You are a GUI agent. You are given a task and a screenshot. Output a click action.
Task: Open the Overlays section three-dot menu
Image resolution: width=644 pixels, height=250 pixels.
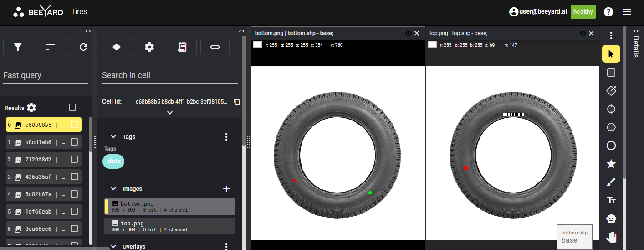(x=226, y=246)
